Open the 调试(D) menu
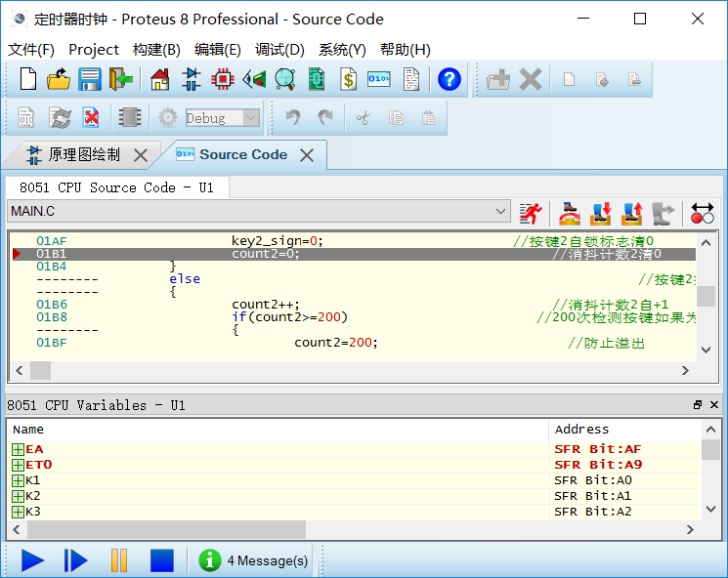Image resolution: width=728 pixels, height=578 pixels. coord(279,49)
